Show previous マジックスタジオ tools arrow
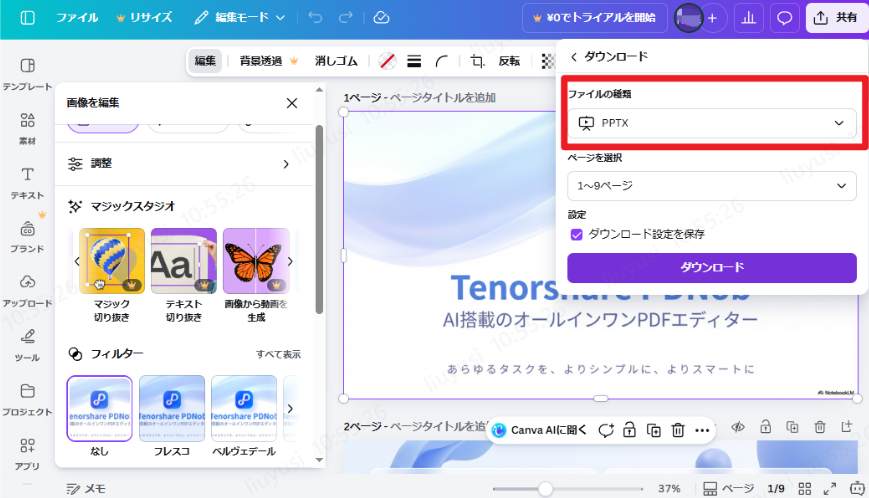Image resolution: width=869 pixels, height=498 pixels. click(x=77, y=261)
